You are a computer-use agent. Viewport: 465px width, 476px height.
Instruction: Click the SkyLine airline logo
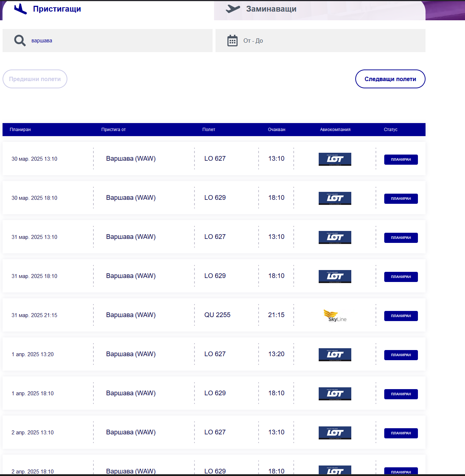(335, 315)
